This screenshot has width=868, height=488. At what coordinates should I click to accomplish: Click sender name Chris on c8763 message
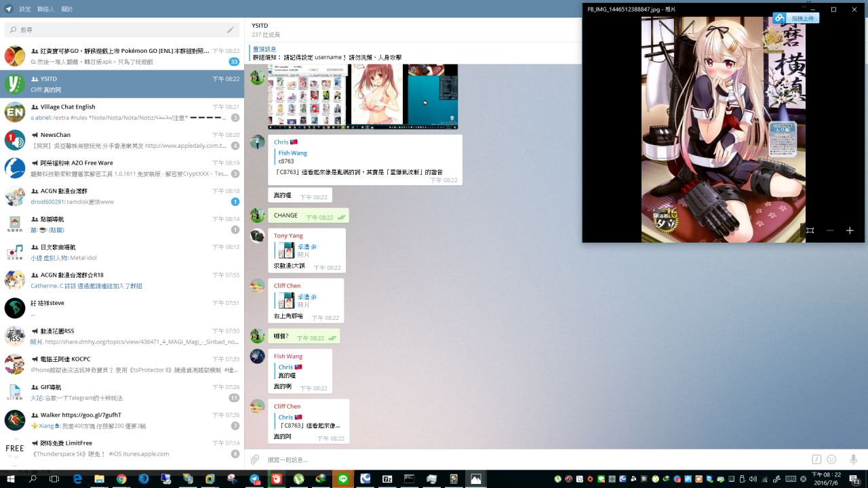[281, 142]
